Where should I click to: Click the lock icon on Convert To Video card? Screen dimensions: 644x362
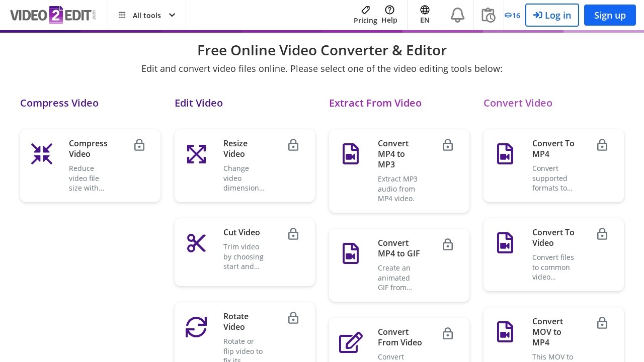[x=602, y=234]
